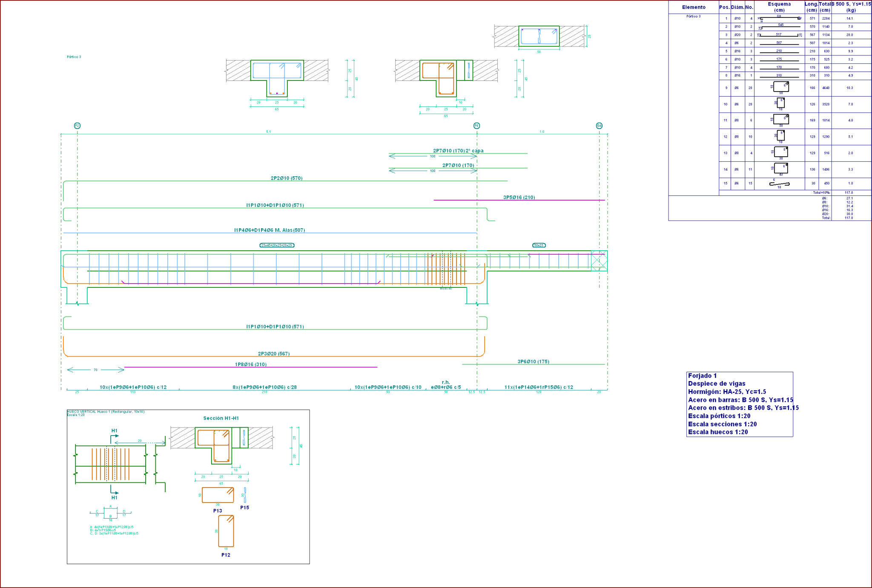872x588 pixels.
Task: Toggle the P2 grid axis marker
Action: coord(77,125)
